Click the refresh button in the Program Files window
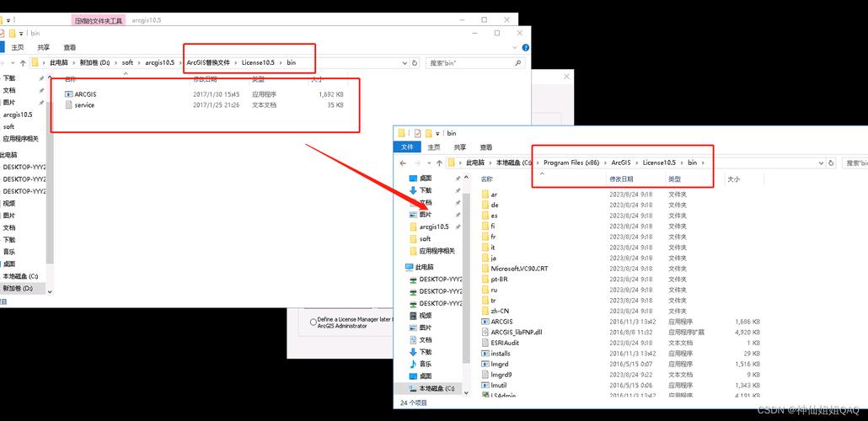The width and height of the screenshot is (868, 421). [x=831, y=163]
